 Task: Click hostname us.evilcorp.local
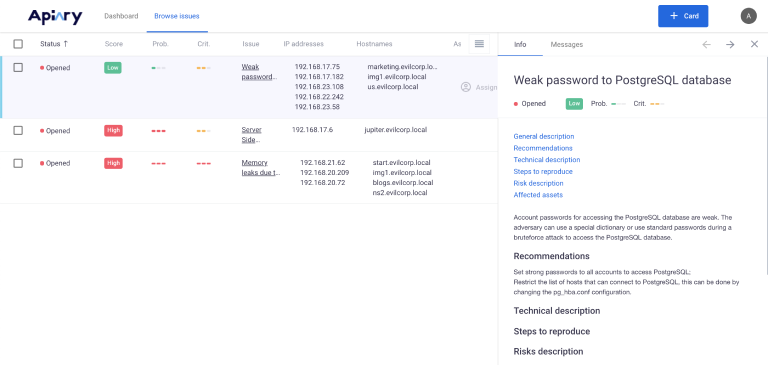pyautogui.click(x=393, y=87)
